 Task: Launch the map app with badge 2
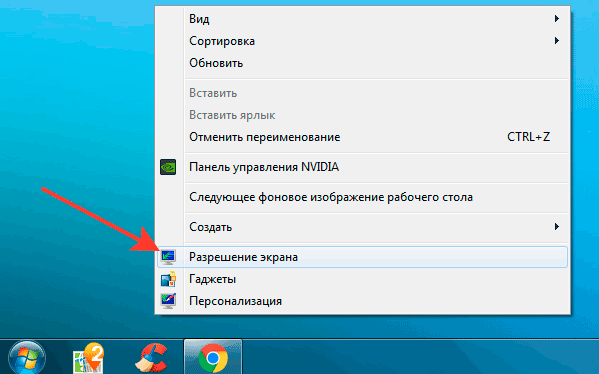pyautogui.click(x=89, y=358)
